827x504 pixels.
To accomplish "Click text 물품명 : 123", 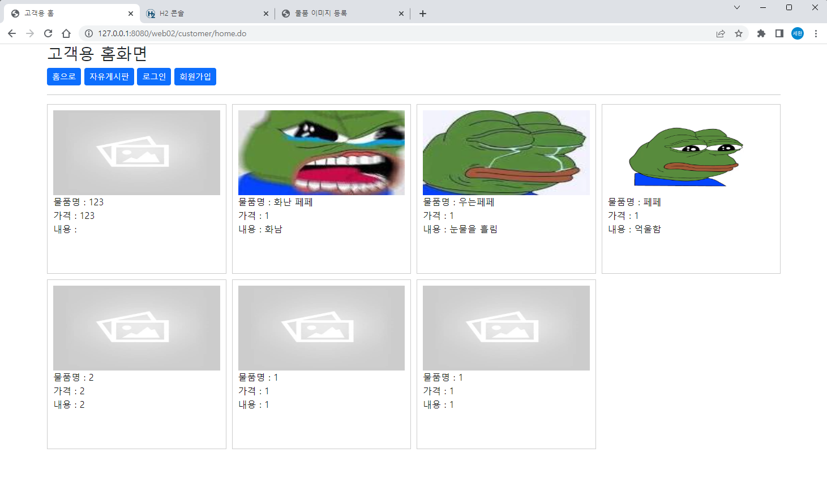I will point(79,202).
